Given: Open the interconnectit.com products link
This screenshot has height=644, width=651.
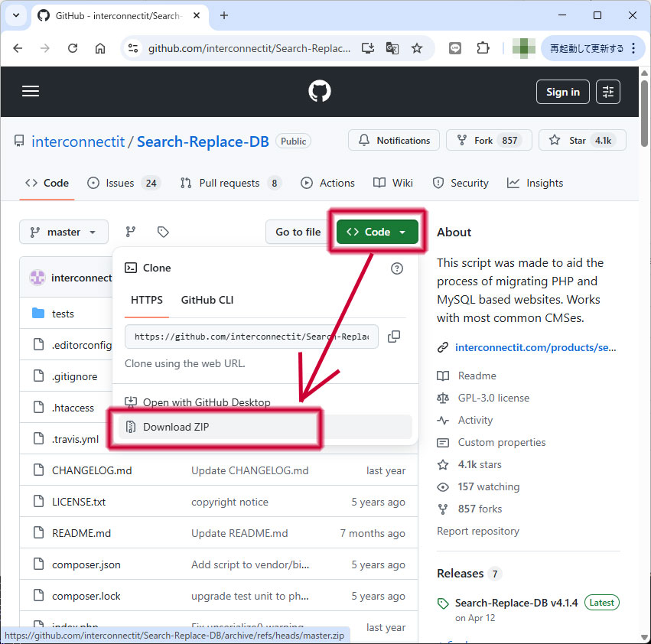Looking at the screenshot, I should pos(535,347).
